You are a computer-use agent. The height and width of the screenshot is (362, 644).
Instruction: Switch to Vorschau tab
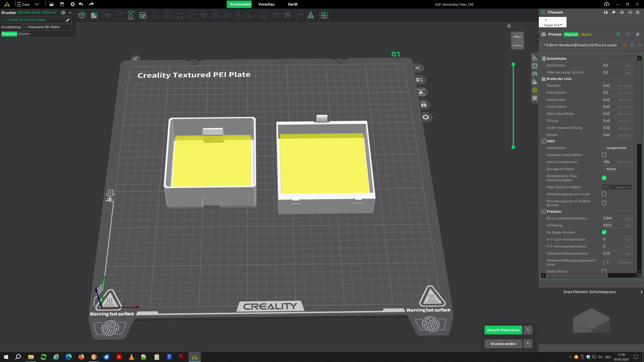pos(266,4)
